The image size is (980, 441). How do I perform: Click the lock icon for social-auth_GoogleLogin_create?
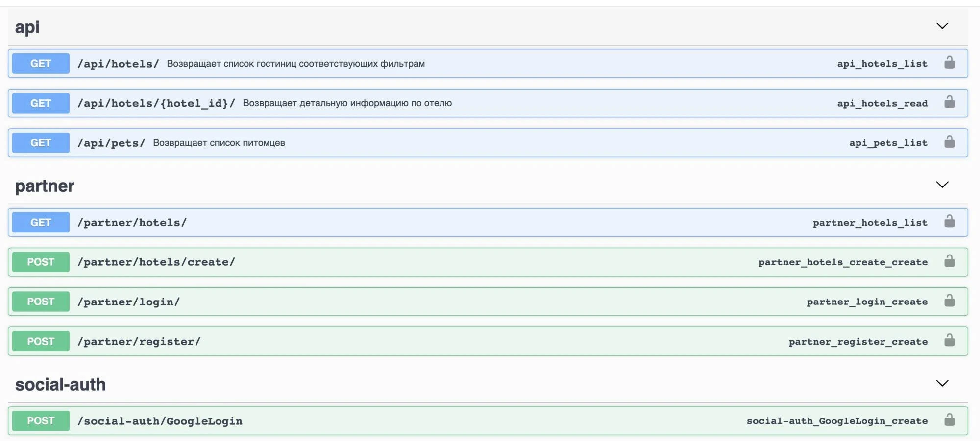[949, 420]
